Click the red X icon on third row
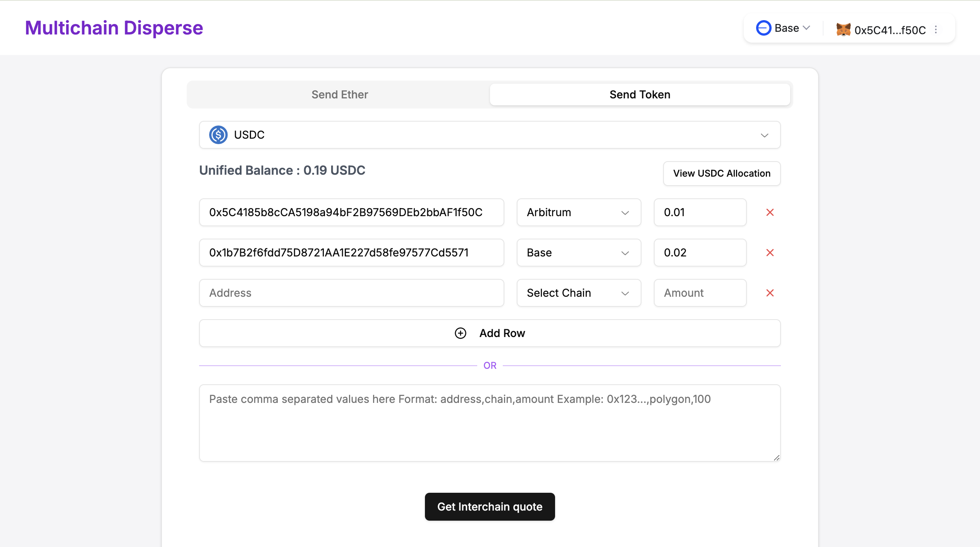The width and height of the screenshot is (980, 547). (770, 292)
